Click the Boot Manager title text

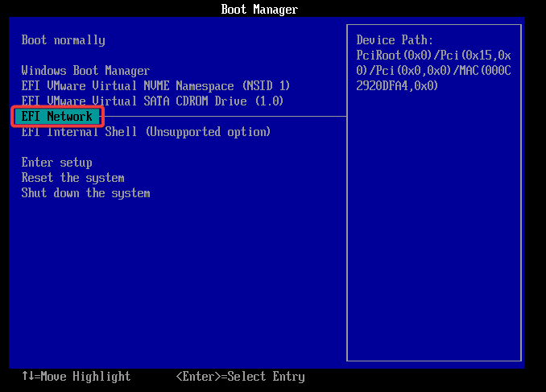pyautogui.click(x=259, y=10)
